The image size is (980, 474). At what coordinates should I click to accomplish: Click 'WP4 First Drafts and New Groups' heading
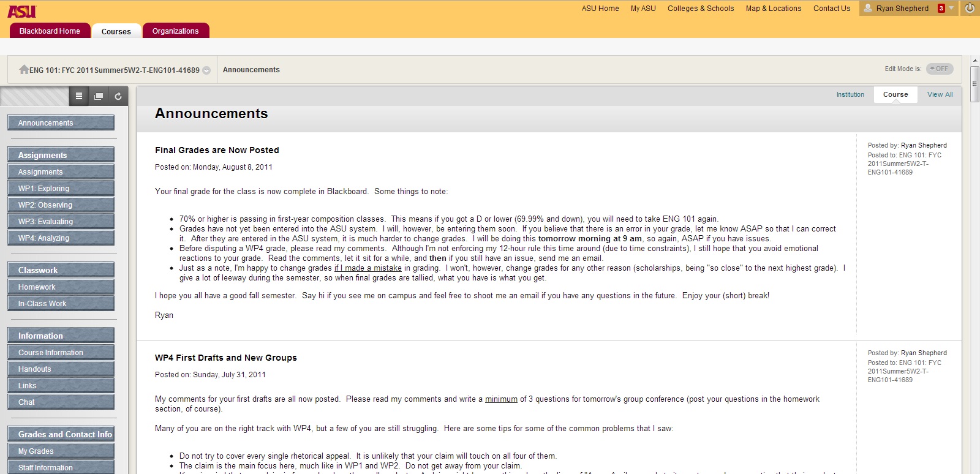tap(226, 358)
